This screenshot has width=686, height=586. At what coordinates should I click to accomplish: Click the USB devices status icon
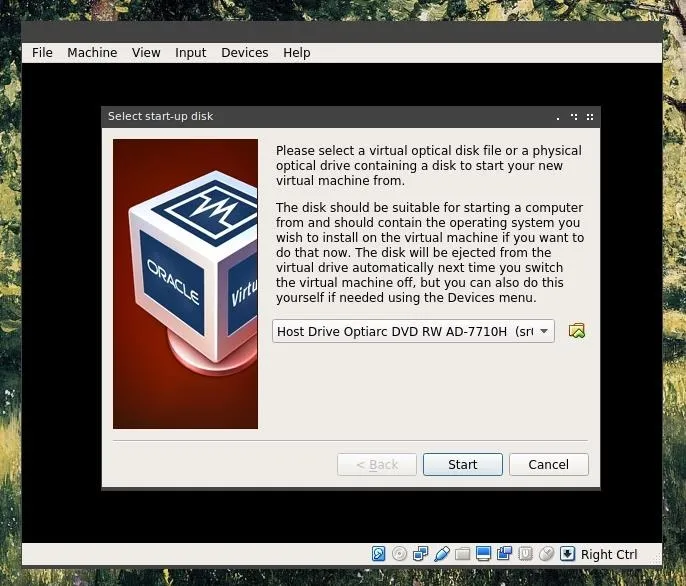coord(442,554)
